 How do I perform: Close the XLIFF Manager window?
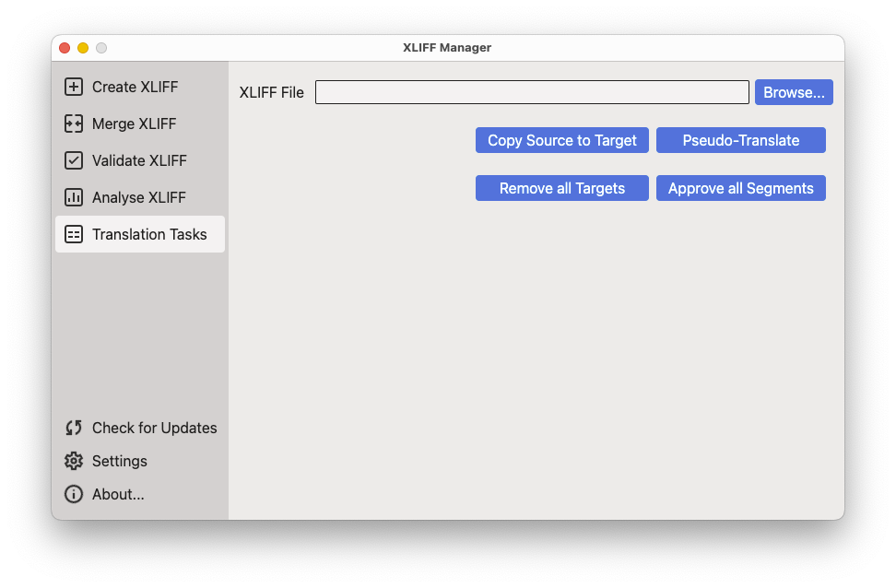point(65,48)
